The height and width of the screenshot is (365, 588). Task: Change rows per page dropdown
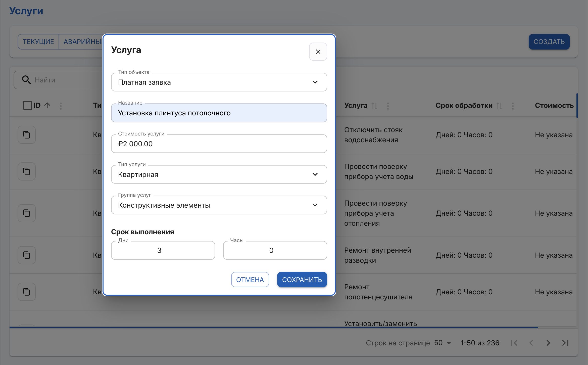coord(443,343)
